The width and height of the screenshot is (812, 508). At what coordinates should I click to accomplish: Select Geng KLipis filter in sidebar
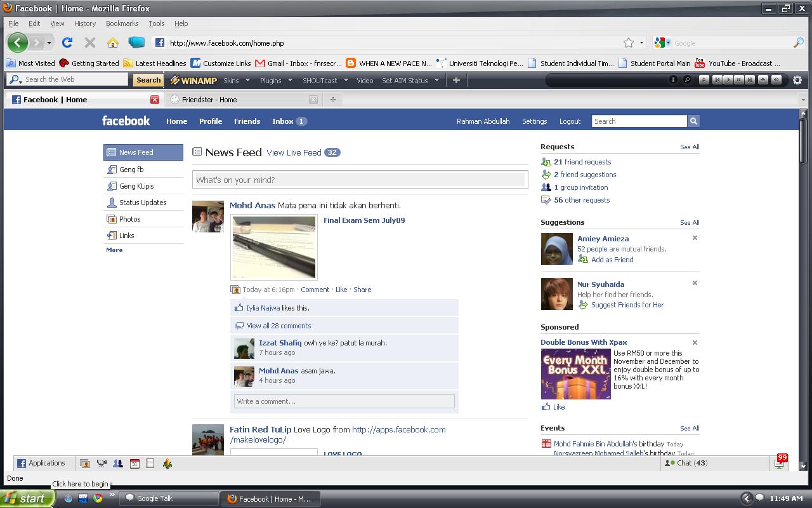(x=143, y=186)
